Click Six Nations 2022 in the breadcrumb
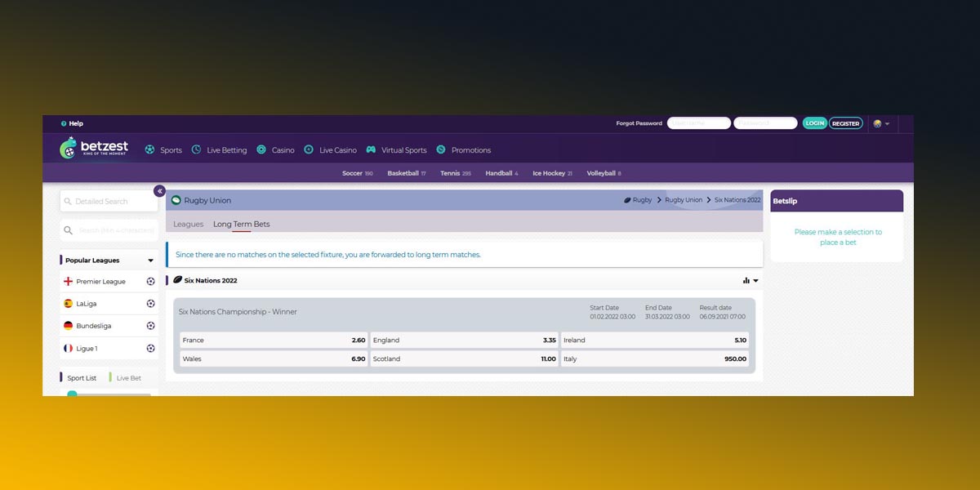The height and width of the screenshot is (490, 980). tap(737, 200)
